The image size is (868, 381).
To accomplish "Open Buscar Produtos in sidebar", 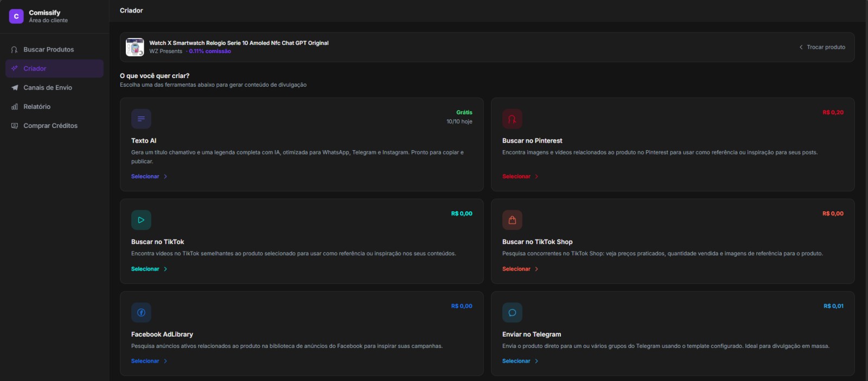I will [54, 49].
